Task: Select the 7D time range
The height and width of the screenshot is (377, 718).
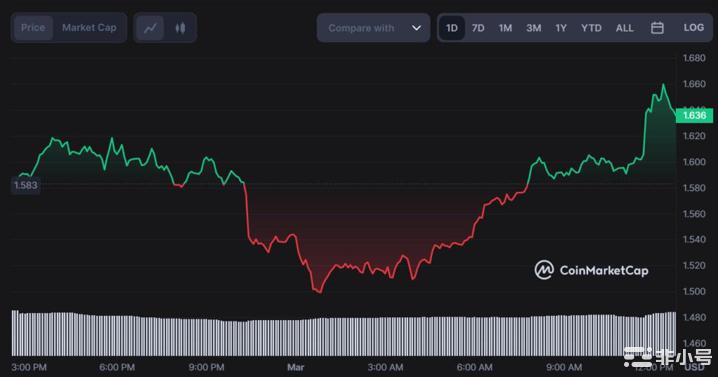Action: coord(478,28)
